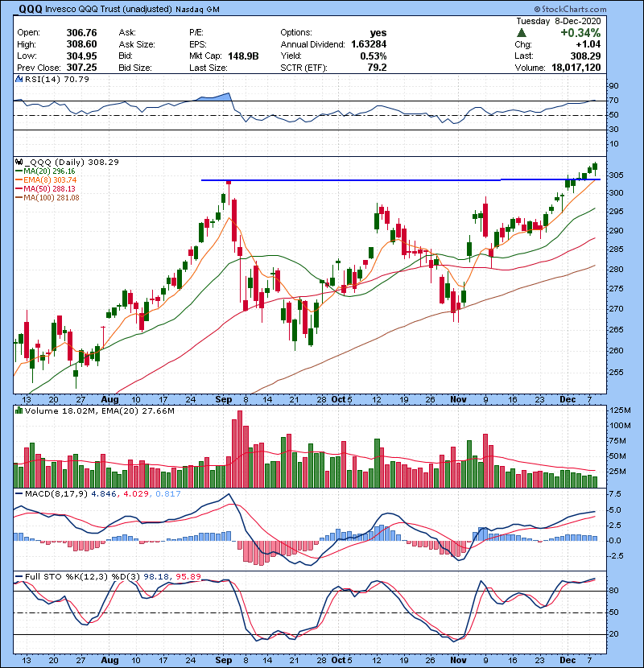Click the MACD 7.5 scale label
644x668 pixels.
[616, 494]
